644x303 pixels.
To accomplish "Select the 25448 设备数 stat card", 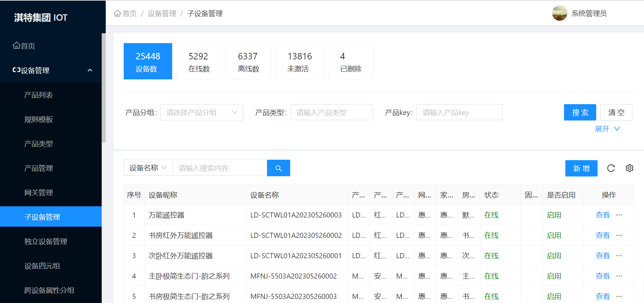I will tap(148, 61).
